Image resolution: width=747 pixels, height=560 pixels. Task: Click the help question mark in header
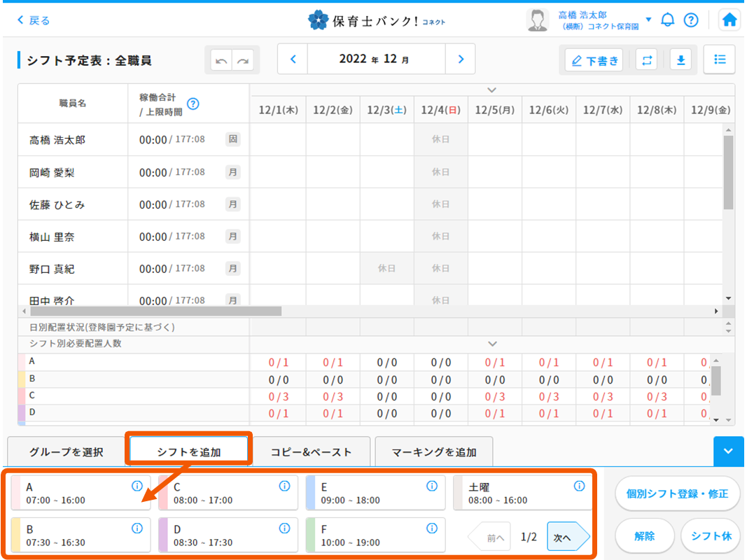(x=691, y=20)
